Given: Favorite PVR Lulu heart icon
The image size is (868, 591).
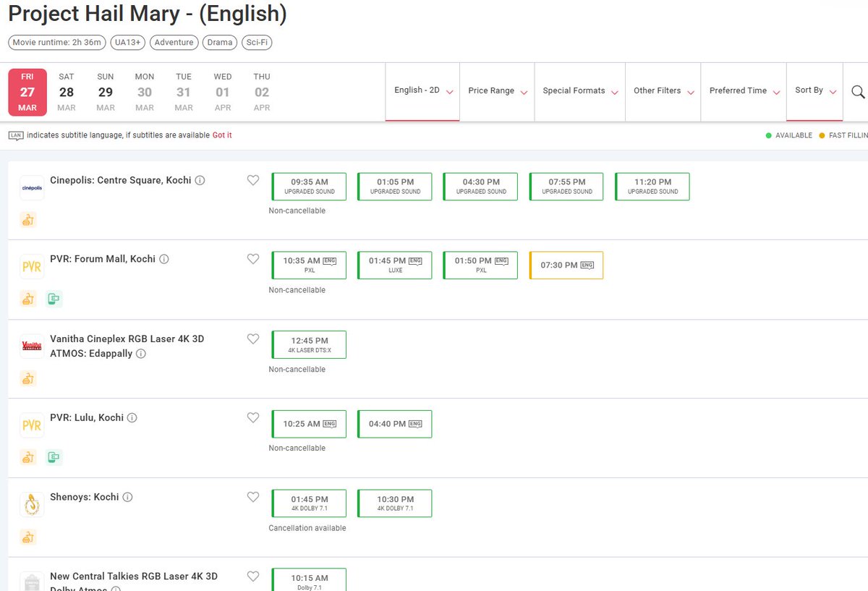Looking at the screenshot, I should pos(253,417).
